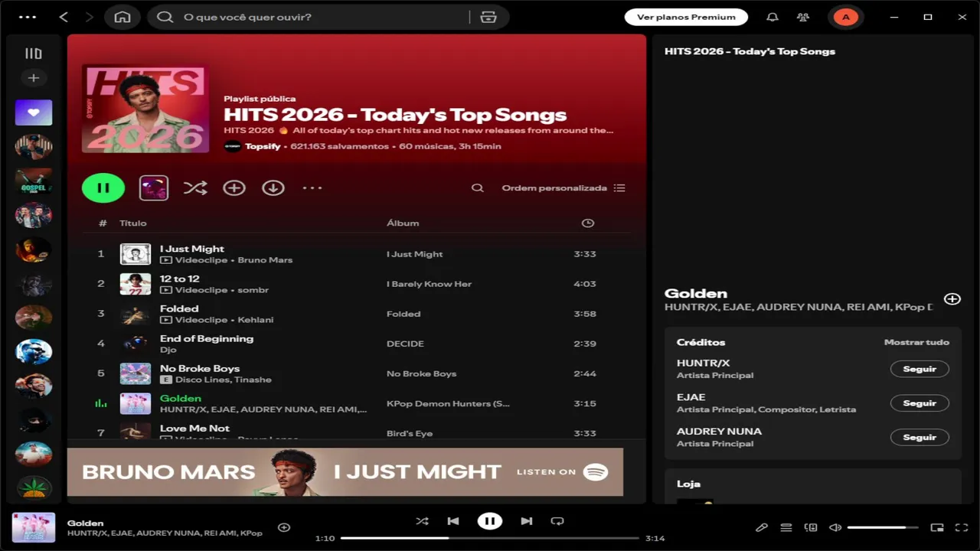Toggle shuffle in the player controls

(422, 521)
